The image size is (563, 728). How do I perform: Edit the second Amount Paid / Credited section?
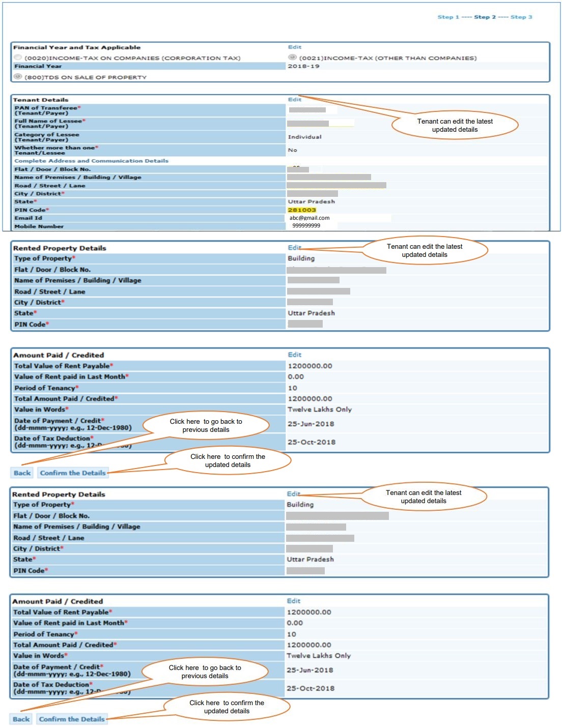click(x=294, y=600)
